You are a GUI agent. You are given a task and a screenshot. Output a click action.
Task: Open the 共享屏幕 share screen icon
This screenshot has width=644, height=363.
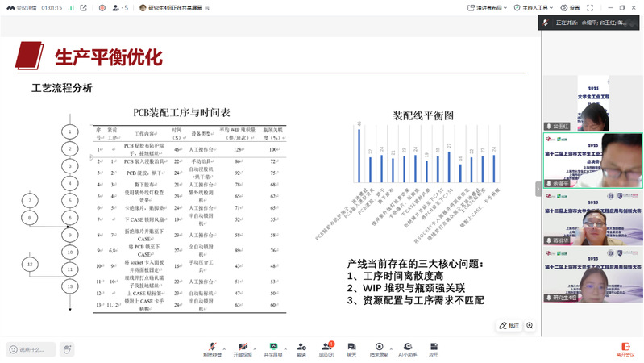[x=273, y=348]
